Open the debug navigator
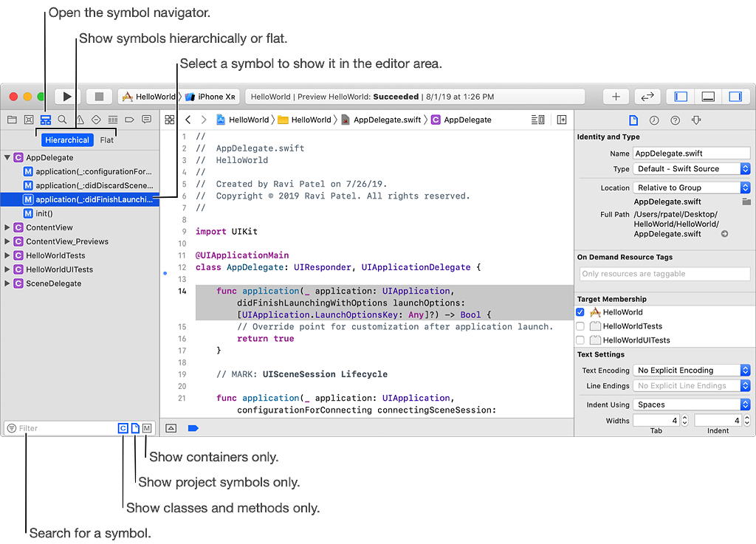This screenshot has width=756, height=544. (x=113, y=120)
